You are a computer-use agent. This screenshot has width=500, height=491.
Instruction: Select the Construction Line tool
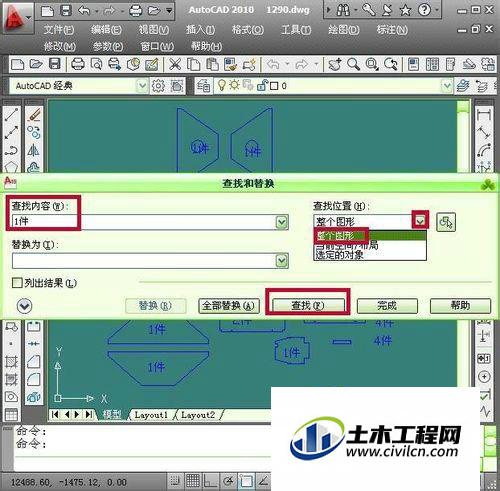point(12,133)
